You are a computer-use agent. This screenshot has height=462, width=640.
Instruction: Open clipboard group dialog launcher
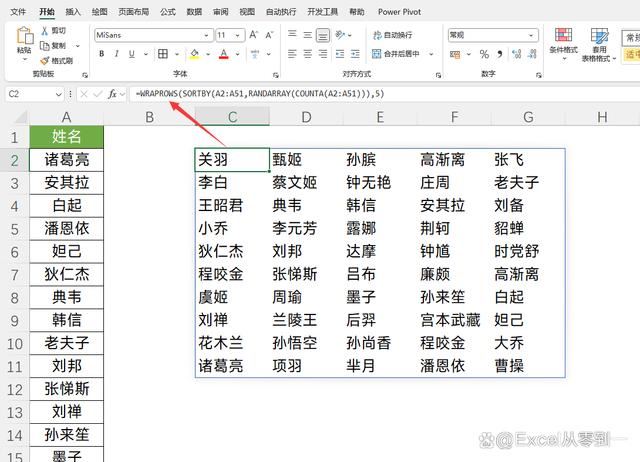point(84,75)
